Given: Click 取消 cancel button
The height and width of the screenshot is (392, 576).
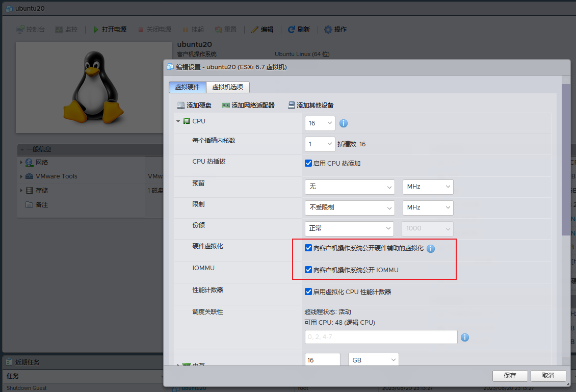Looking at the screenshot, I should (548, 376).
